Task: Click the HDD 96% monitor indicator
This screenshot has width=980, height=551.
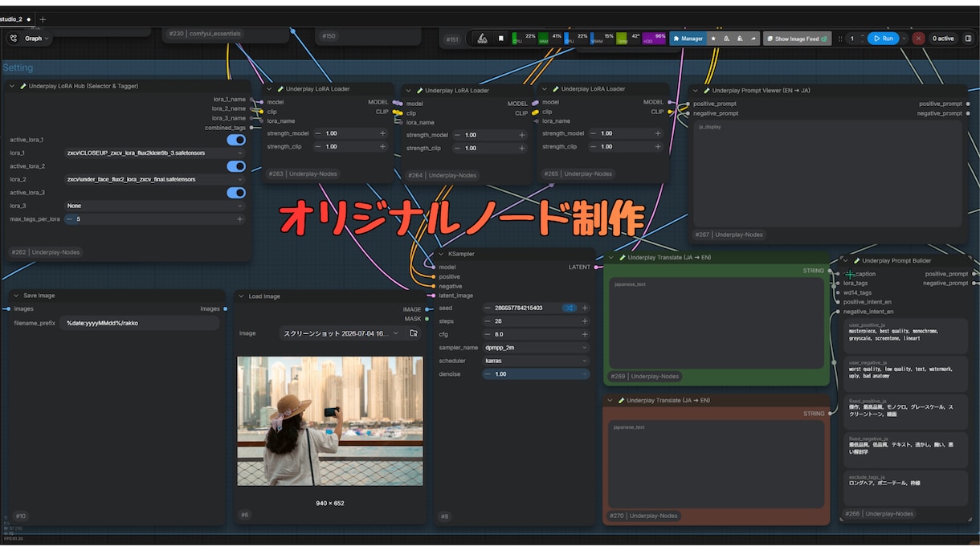Action: tap(653, 38)
